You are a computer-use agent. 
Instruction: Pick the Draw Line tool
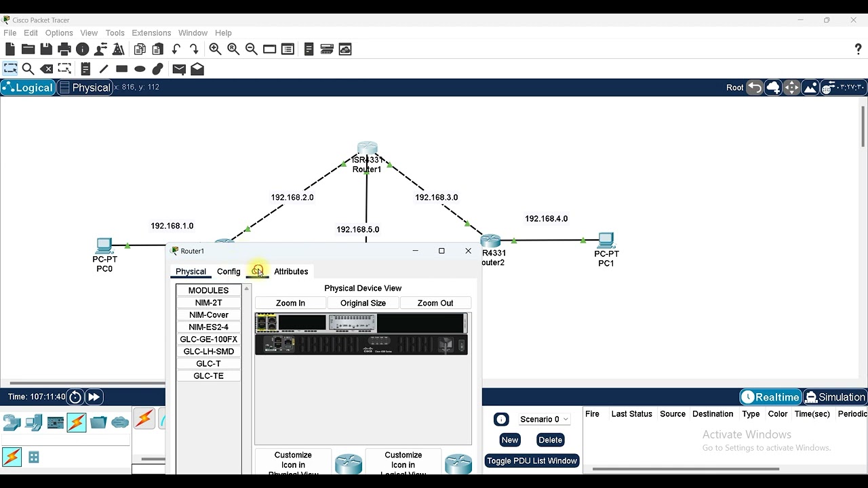point(104,68)
